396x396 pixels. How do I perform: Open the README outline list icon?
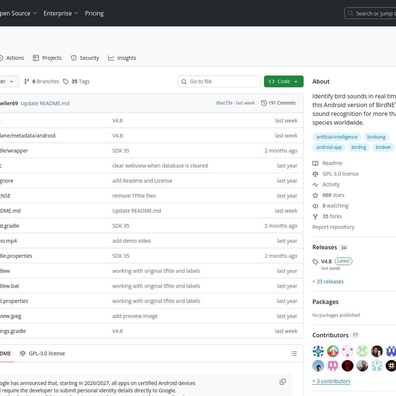coord(294,353)
